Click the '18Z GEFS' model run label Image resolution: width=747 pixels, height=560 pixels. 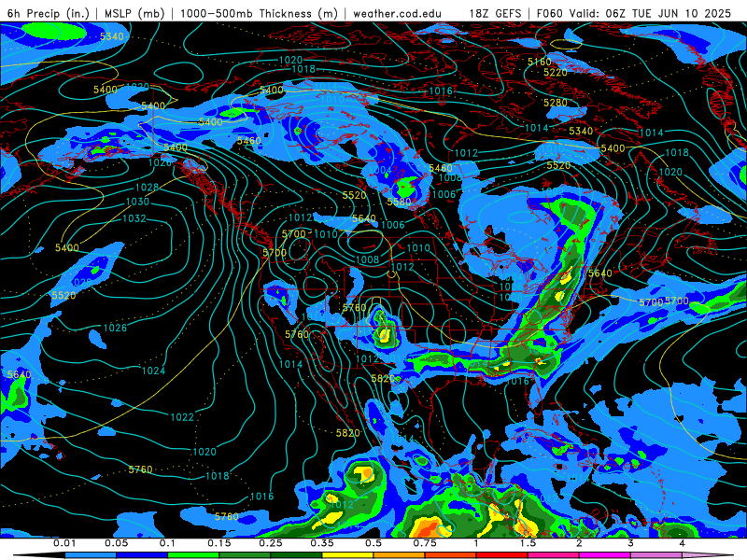coord(495,13)
